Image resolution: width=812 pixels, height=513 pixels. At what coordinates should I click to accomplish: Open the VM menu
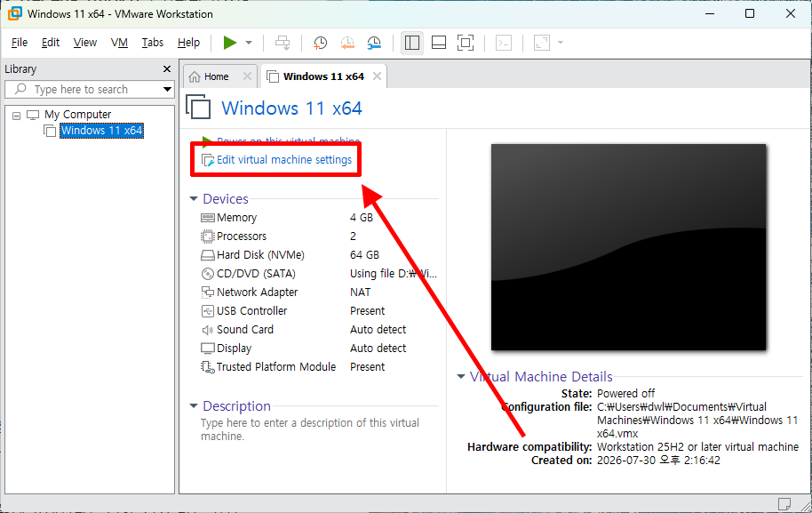(119, 43)
